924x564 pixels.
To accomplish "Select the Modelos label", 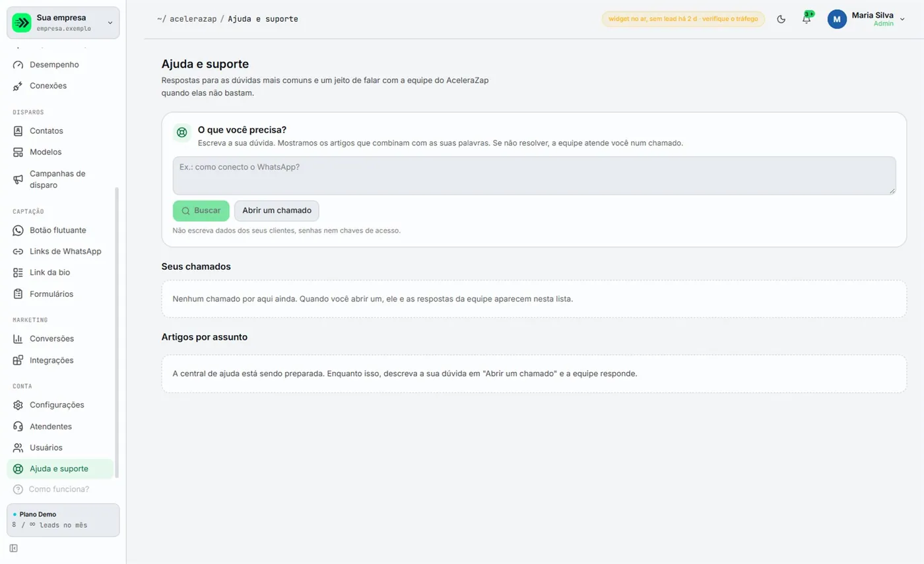I will 46,152.
